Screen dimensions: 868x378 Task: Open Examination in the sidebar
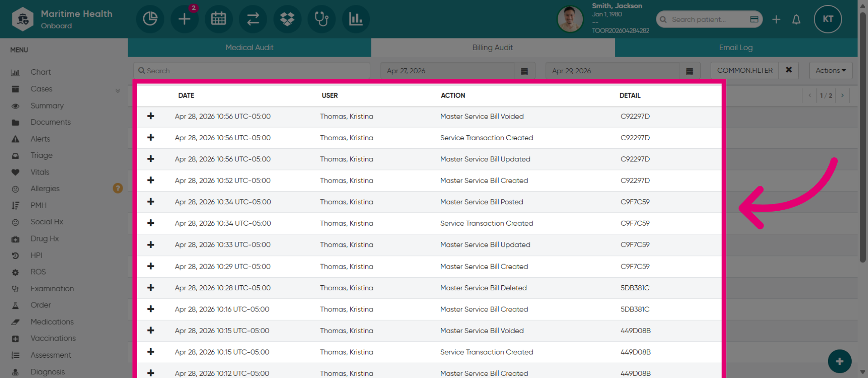click(52, 288)
